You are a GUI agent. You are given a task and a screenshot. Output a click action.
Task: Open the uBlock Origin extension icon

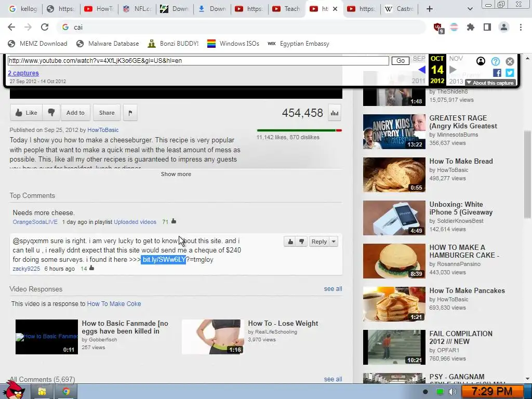[x=438, y=28]
